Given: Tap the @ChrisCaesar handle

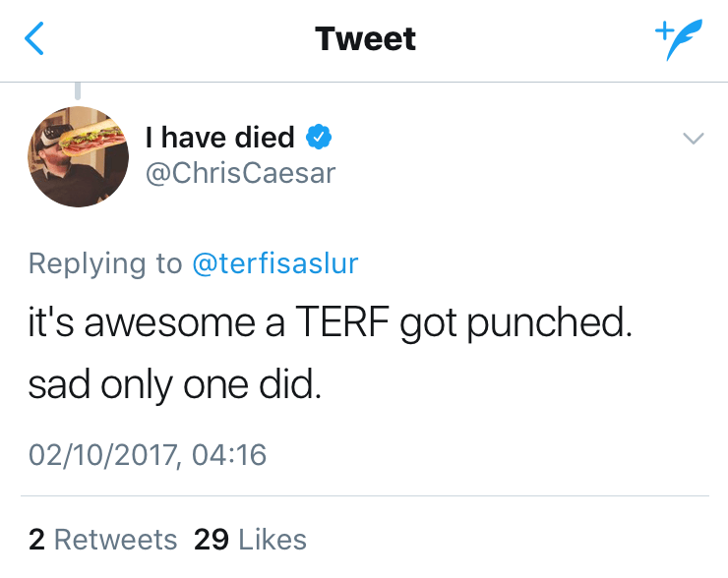Looking at the screenshot, I should point(240,173).
